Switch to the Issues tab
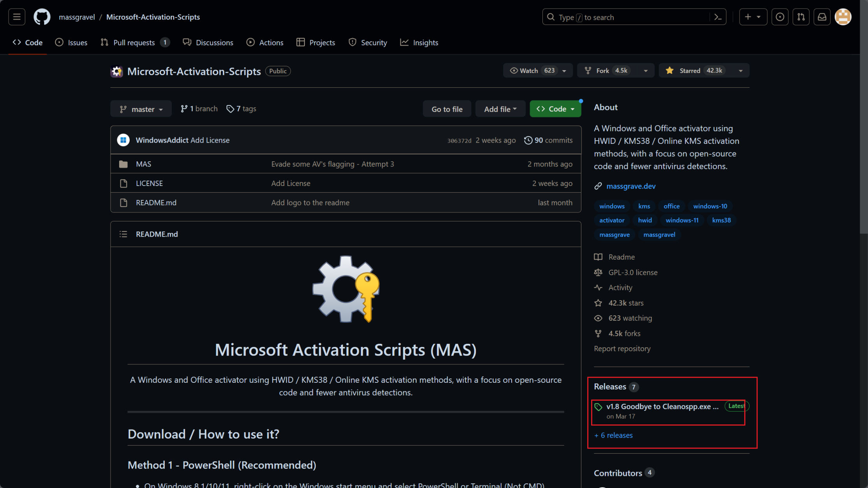 coord(71,42)
